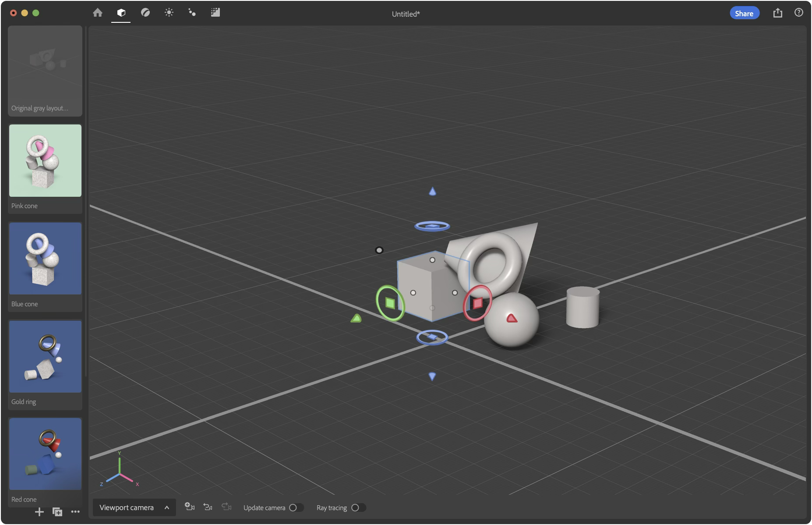Select the active cube Design mode tab
Viewport: 812px width, 525px height.
121,13
